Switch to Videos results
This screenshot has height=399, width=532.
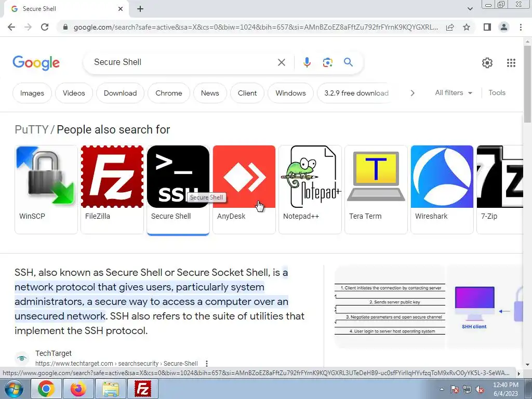click(74, 93)
